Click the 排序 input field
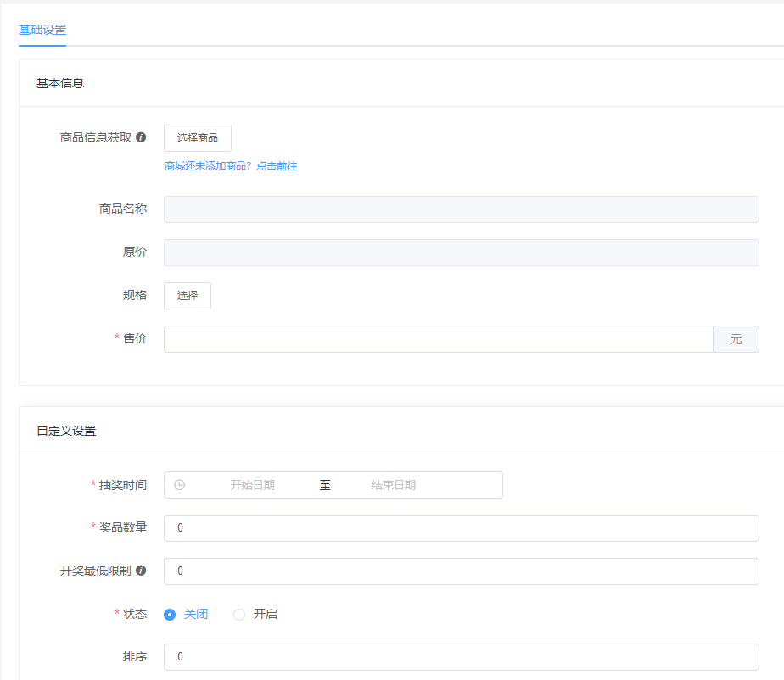Image resolution: width=784 pixels, height=680 pixels. click(x=461, y=657)
